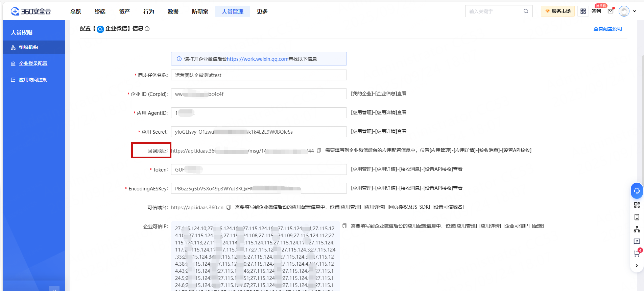
Task: Open the help question icon in right sidebar
Action: click(637, 241)
